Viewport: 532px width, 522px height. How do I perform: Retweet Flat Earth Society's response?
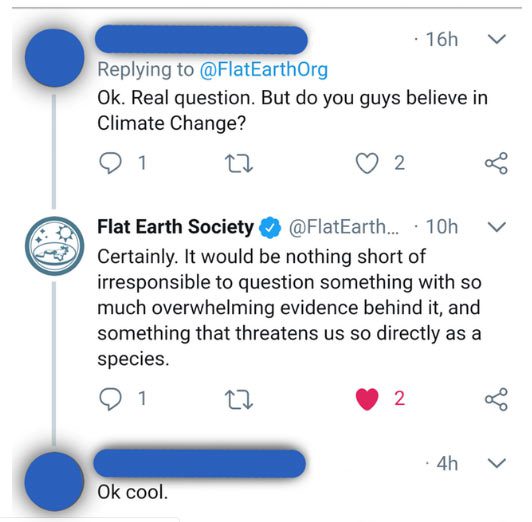(x=239, y=399)
